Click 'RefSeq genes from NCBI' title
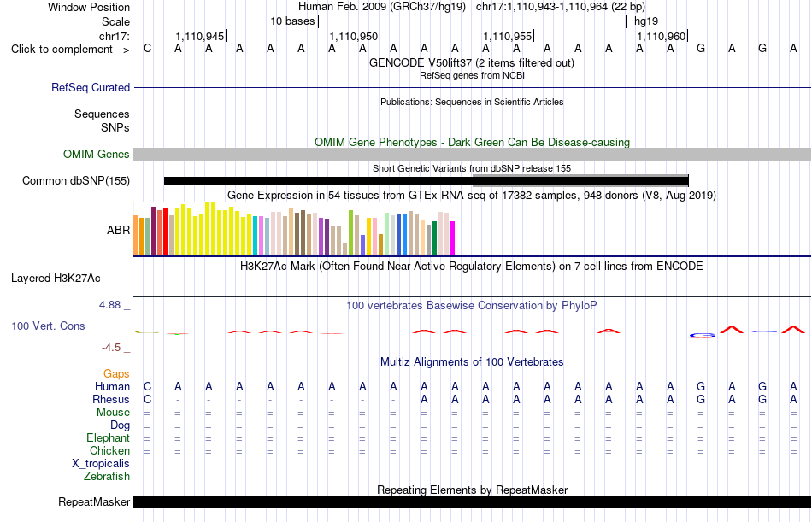This screenshot has width=812, height=522. click(x=472, y=75)
